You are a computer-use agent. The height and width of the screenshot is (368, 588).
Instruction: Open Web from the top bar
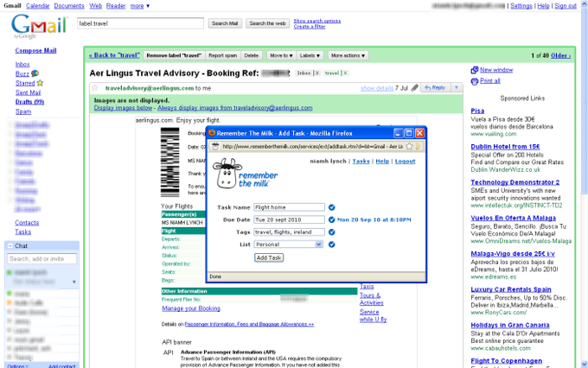(95, 6)
